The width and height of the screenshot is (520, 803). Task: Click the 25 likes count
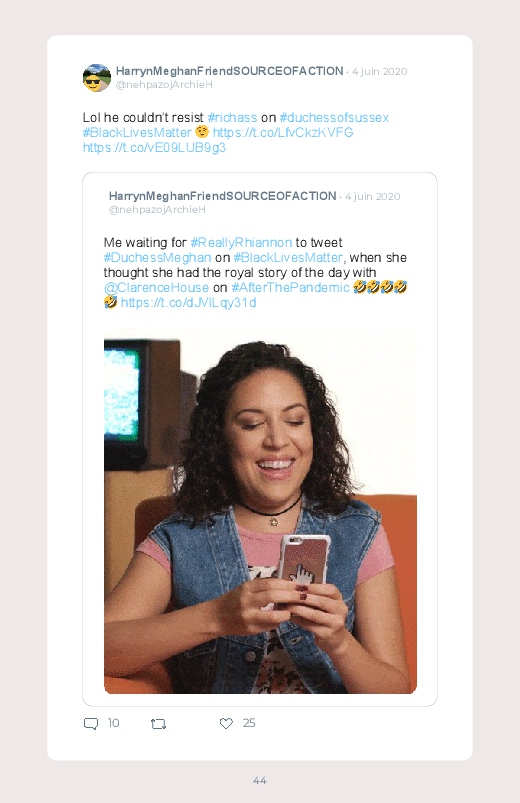(249, 723)
